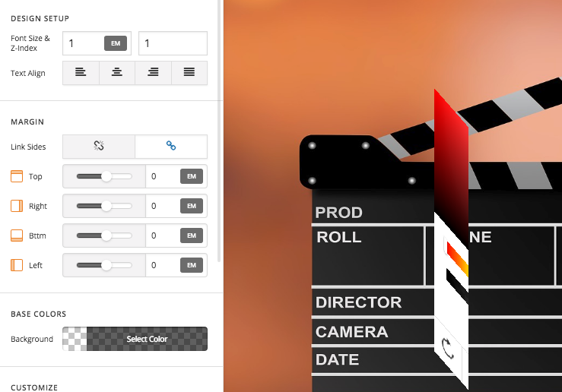Screen dimensions: 562x392
Task: Apply justified text alignment
Action: pos(189,73)
